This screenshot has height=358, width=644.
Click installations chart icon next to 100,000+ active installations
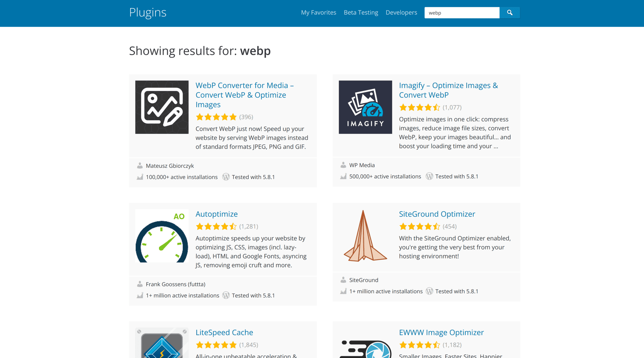[140, 177]
